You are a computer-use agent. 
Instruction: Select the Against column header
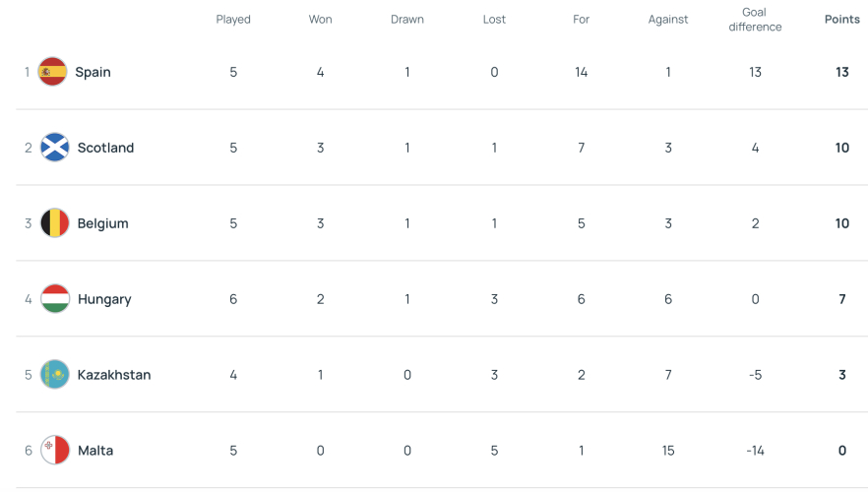pyautogui.click(x=667, y=20)
